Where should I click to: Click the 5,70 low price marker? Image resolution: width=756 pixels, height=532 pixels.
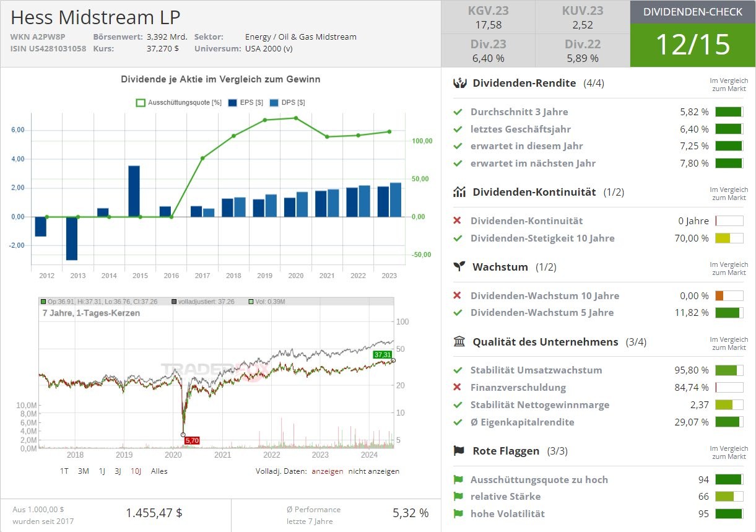tap(192, 440)
